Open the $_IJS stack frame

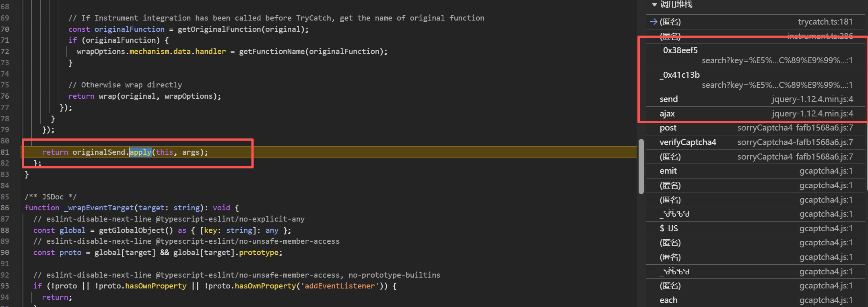(669, 228)
